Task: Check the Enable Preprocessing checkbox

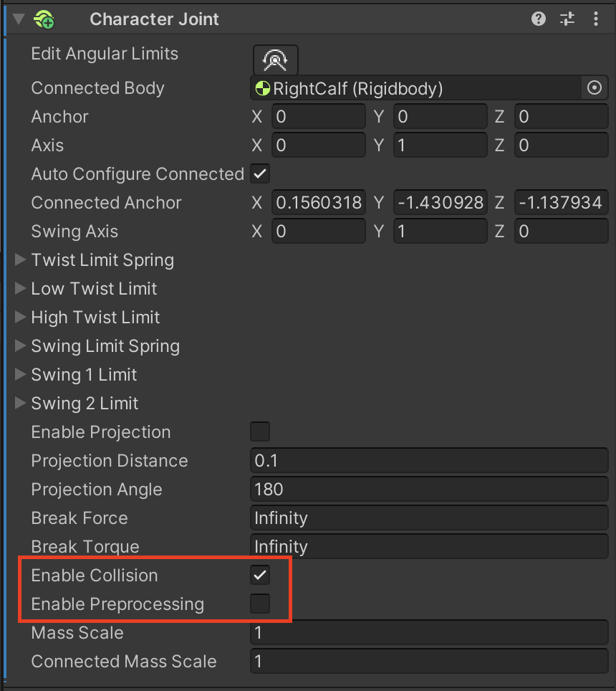Action: (259, 604)
